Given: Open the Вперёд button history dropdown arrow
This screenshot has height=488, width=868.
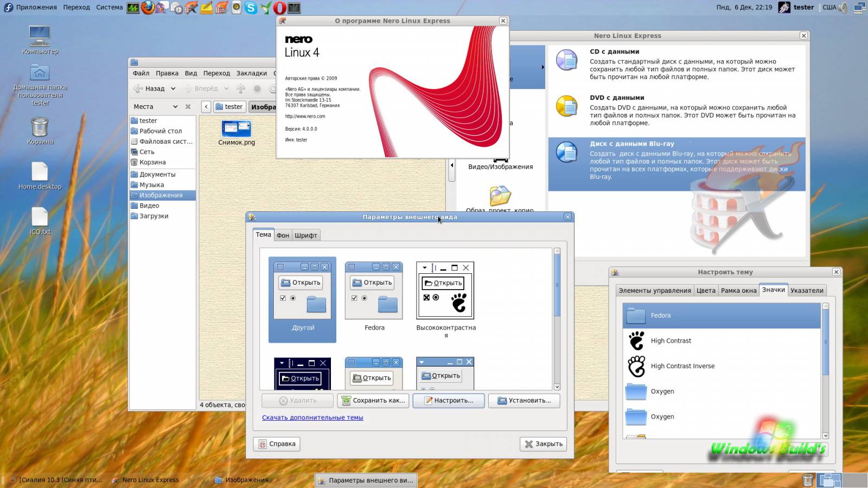Looking at the screenshot, I should point(226,88).
